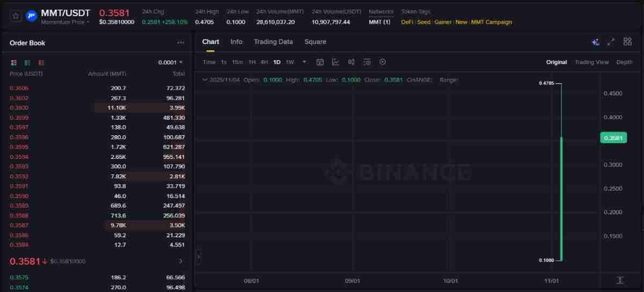The image size is (644, 292).
Task: Click the 0.3599 ask price row
Action: 97,118
